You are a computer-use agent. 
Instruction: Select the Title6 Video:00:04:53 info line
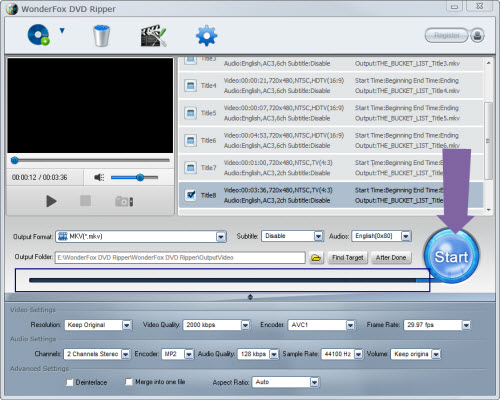pos(284,135)
